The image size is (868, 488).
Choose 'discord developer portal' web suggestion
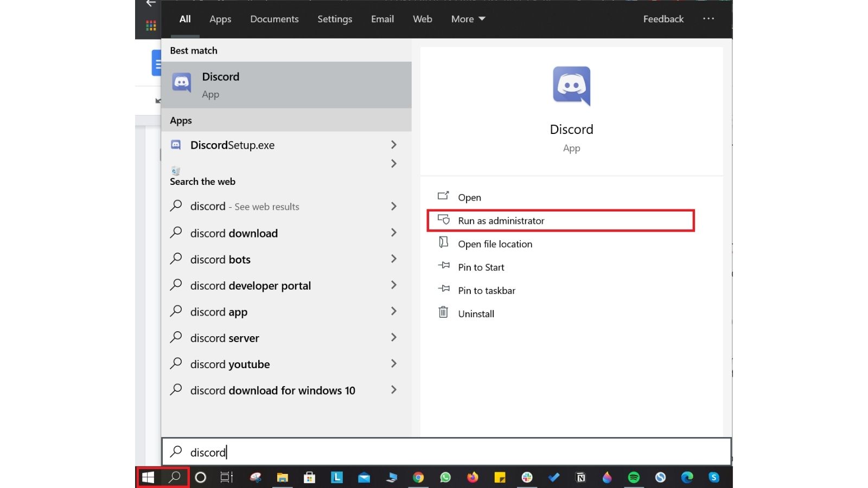[251, 286]
